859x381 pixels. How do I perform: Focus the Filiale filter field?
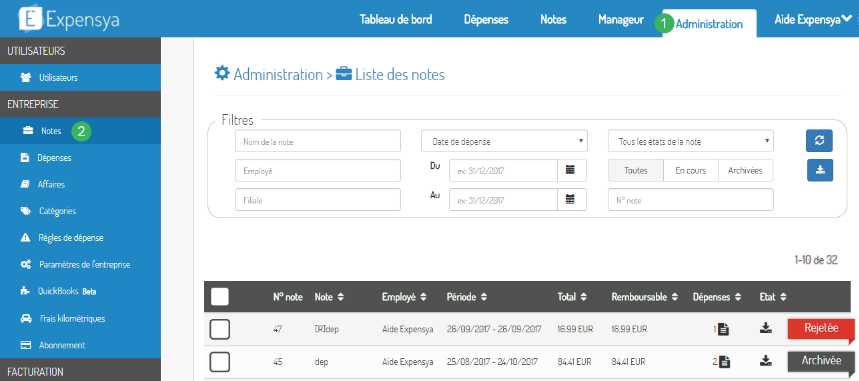pos(318,200)
